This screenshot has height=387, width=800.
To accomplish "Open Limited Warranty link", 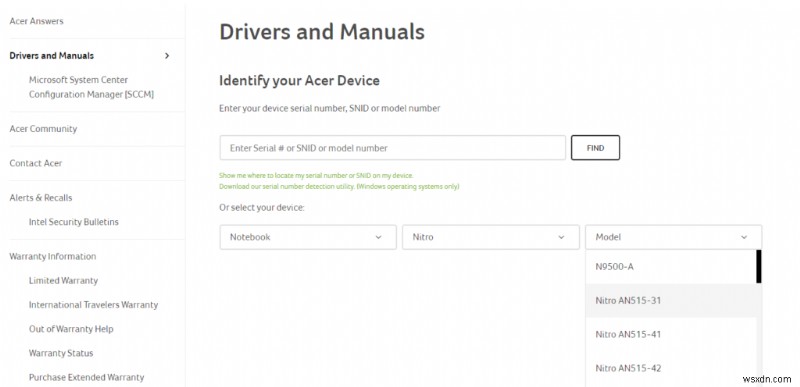I will (63, 281).
